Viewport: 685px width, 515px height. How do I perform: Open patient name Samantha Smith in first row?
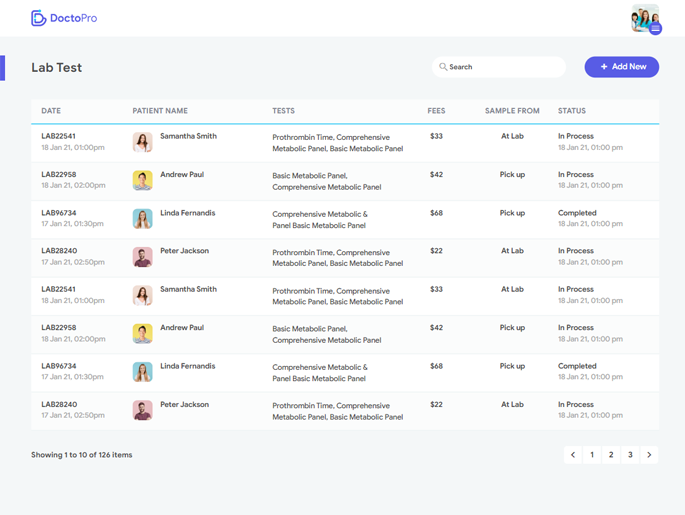click(x=188, y=136)
